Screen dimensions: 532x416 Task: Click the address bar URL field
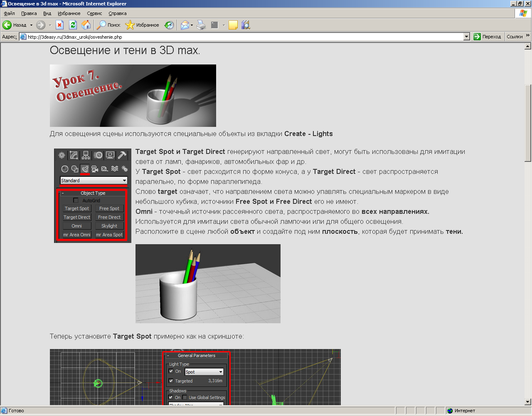coord(244,37)
